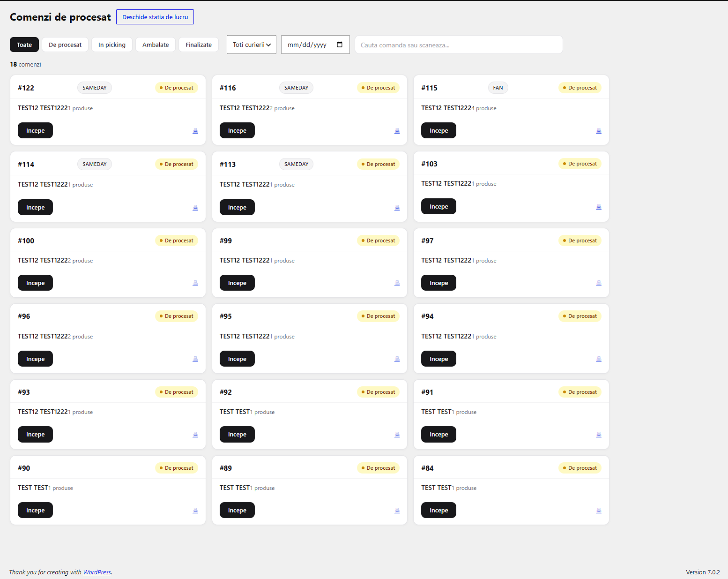Click the printer icon on order #115
728x579 pixels.
point(599,131)
